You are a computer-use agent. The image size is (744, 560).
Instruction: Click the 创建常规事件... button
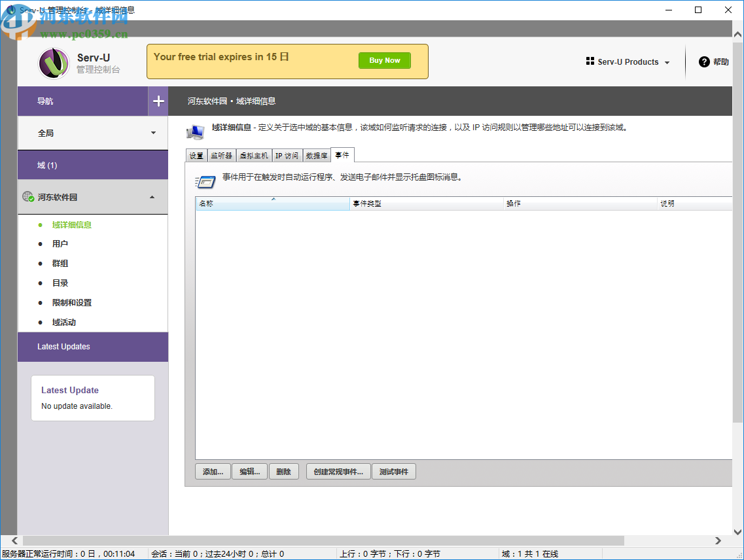tap(338, 472)
